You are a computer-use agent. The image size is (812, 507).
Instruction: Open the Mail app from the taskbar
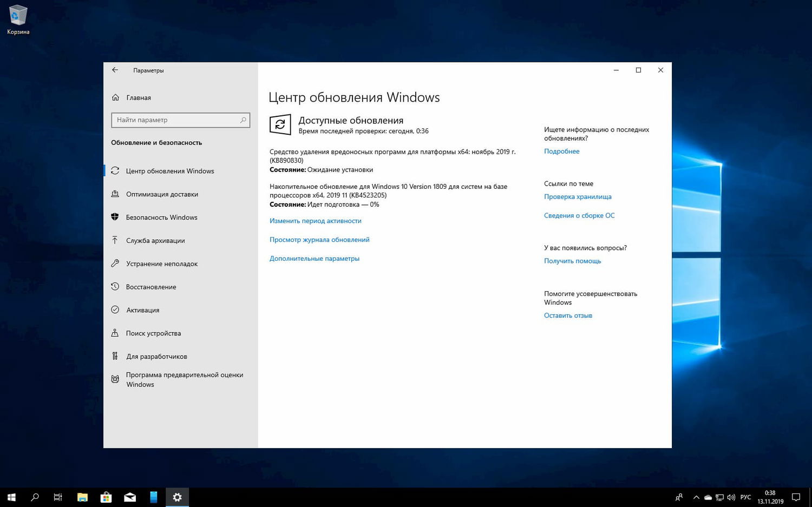click(129, 497)
